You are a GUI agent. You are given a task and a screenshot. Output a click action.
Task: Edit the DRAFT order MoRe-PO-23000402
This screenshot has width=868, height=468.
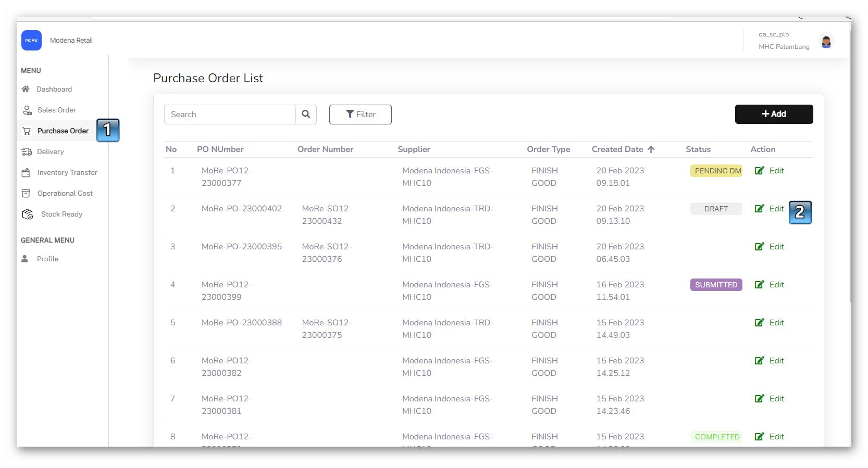pos(770,209)
